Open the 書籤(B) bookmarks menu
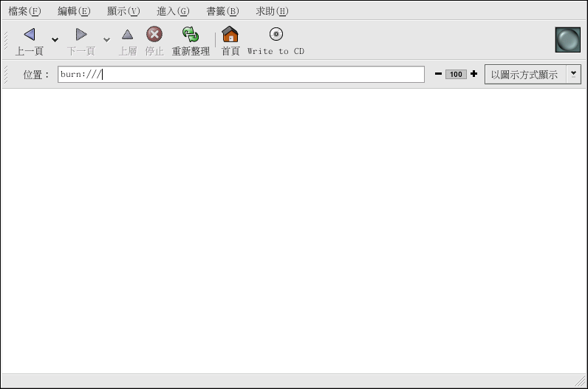This screenshot has width=588, height=389. coord(222,11)
